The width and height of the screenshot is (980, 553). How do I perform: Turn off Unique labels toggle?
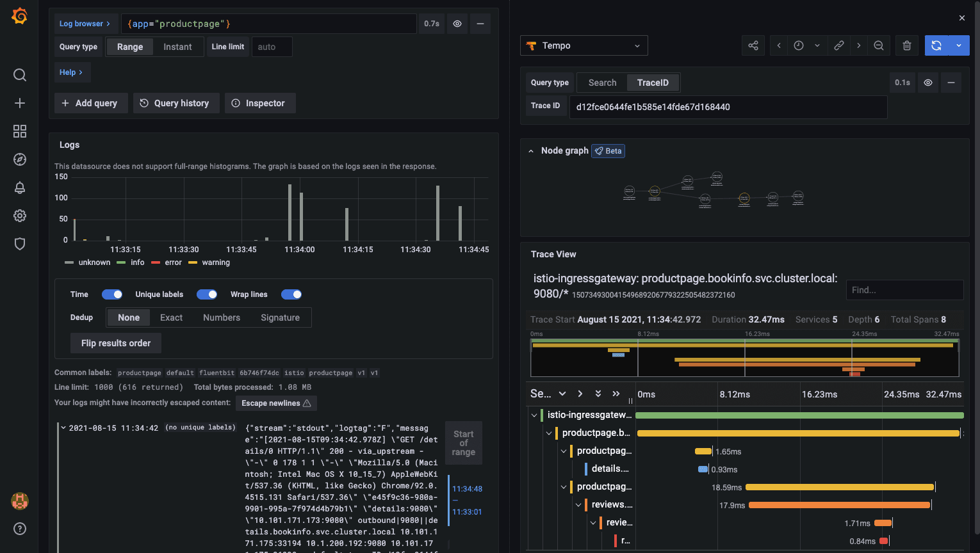click(x=207, y=294)
